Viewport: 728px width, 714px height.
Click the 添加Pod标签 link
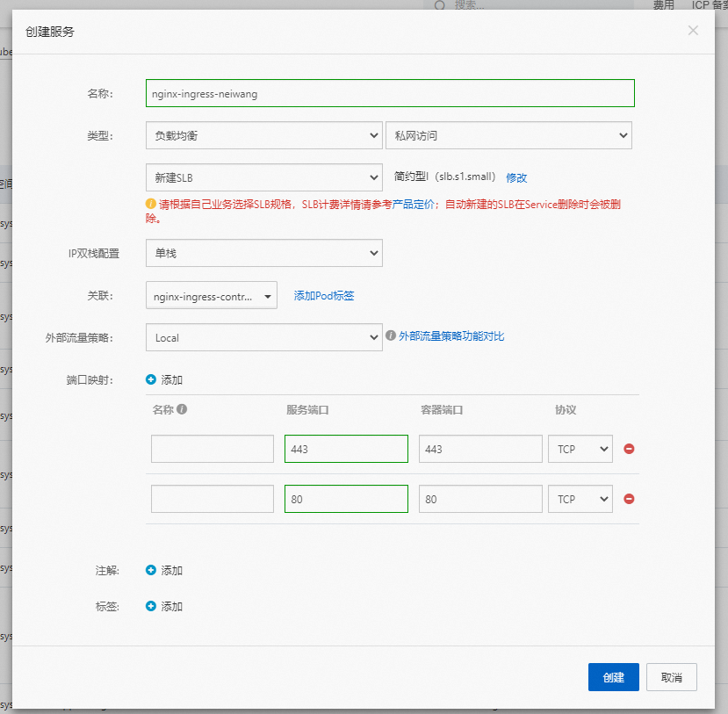(324, 296)
